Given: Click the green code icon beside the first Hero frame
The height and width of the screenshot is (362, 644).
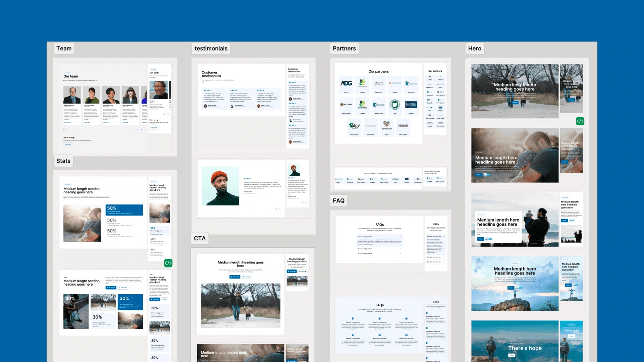Looking at the screenshot, I should pos(580,121).
